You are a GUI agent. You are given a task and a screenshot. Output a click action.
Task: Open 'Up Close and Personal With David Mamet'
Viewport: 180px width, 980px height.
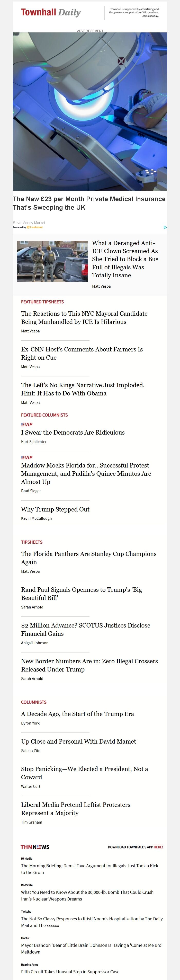click(x=78, y=741)
